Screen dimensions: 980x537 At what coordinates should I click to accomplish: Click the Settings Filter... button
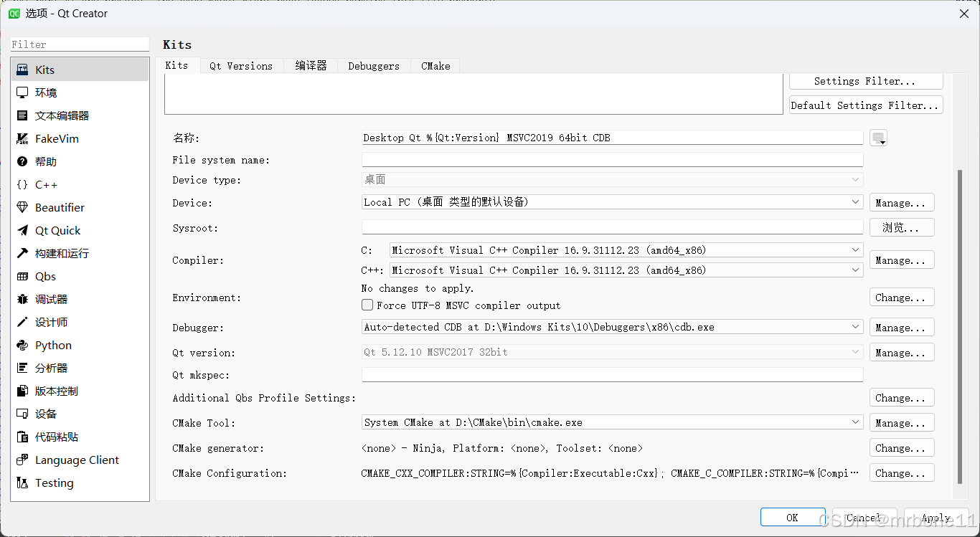tap(865, 81)
